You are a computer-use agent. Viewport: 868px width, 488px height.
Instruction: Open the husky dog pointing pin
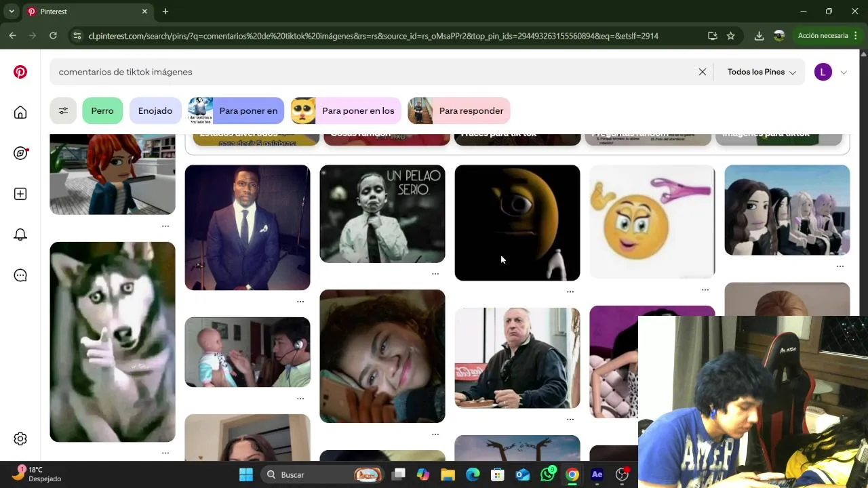coord(113,342)
